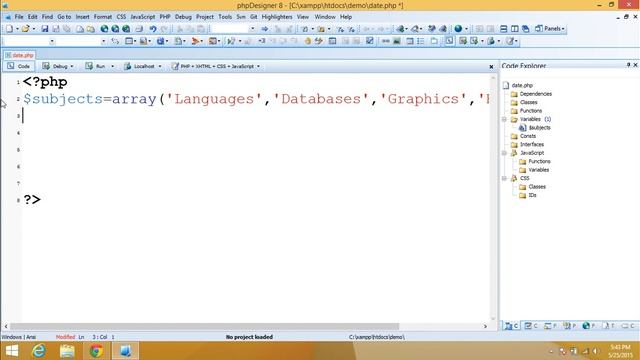Click the $subjects variable in code
640x360 pixels.
(63, 99)
